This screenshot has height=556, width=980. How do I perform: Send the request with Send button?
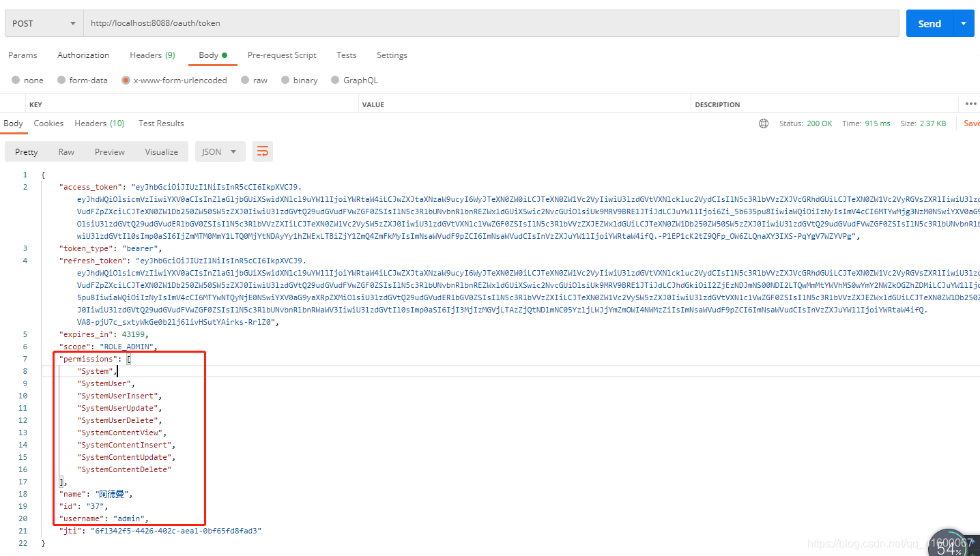pos(929,23)
